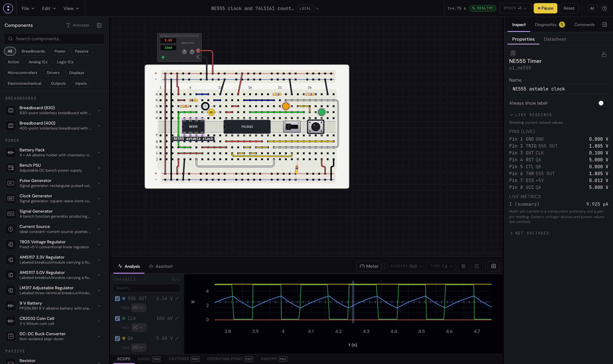The height and width of the screenshot is (364, 613).
Task: Select the Microcontrollers filter chip
Action: 22,73
